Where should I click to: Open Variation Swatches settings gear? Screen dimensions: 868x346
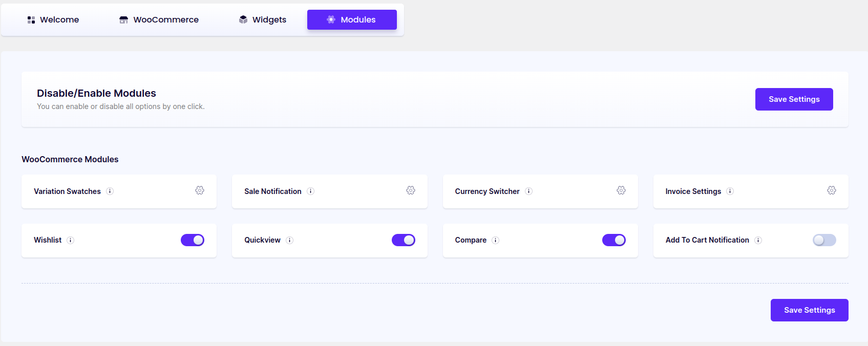(200, 190)
